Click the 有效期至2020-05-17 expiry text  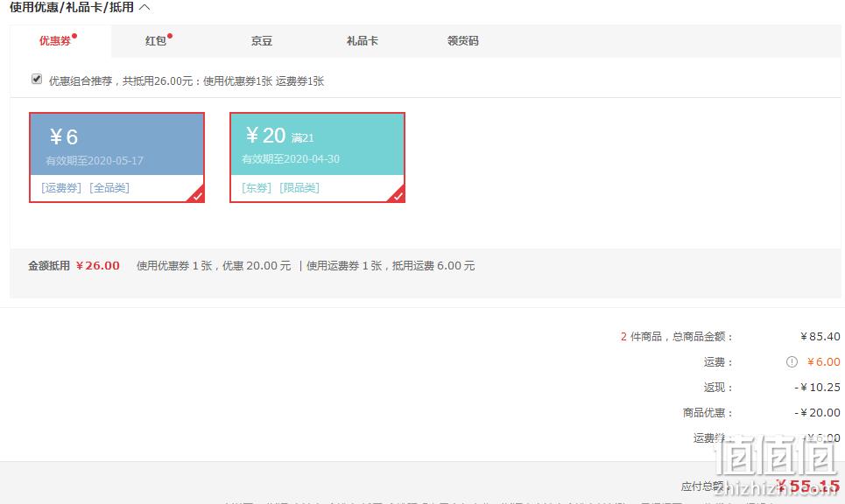coord(95,160)
